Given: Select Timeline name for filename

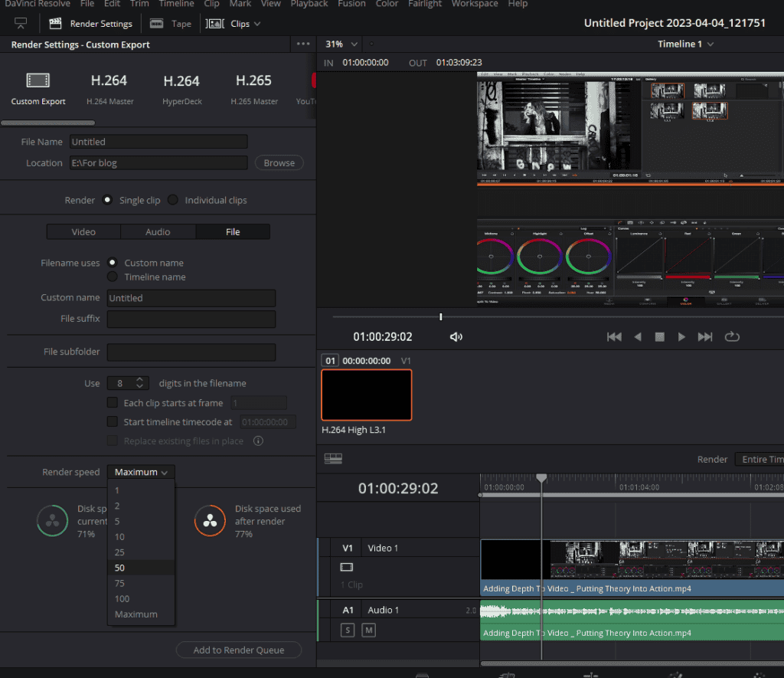Looking at the screenshot, I should coord(112,277).
